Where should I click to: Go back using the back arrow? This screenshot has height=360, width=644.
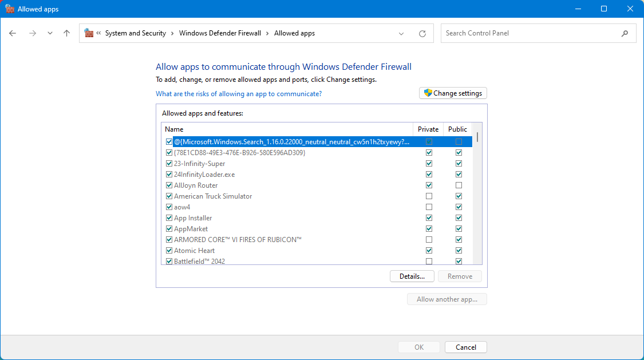[13, 33]
